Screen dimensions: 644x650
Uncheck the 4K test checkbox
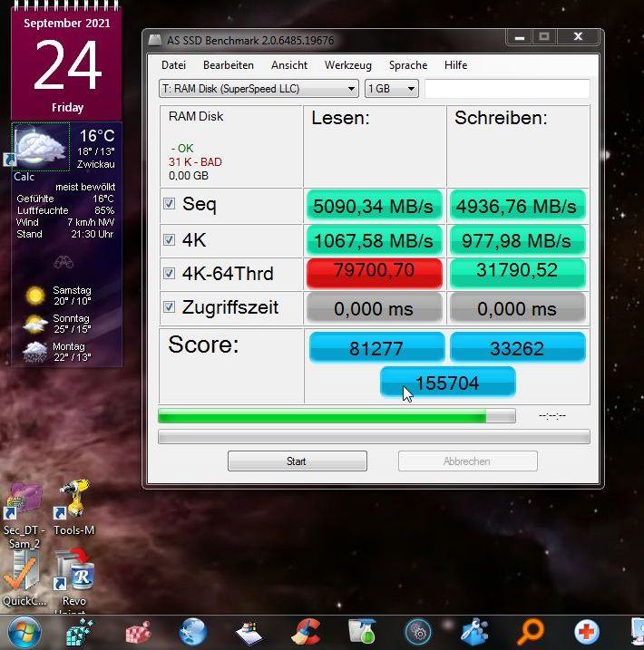[x=169, y=239]
